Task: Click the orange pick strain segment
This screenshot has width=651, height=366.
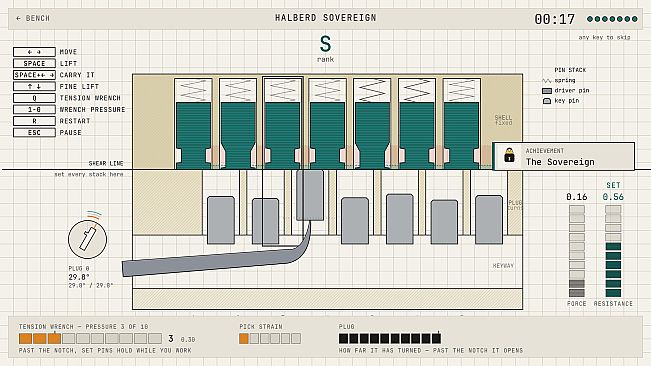Action: pyautogui.click(x=244, y=339)
